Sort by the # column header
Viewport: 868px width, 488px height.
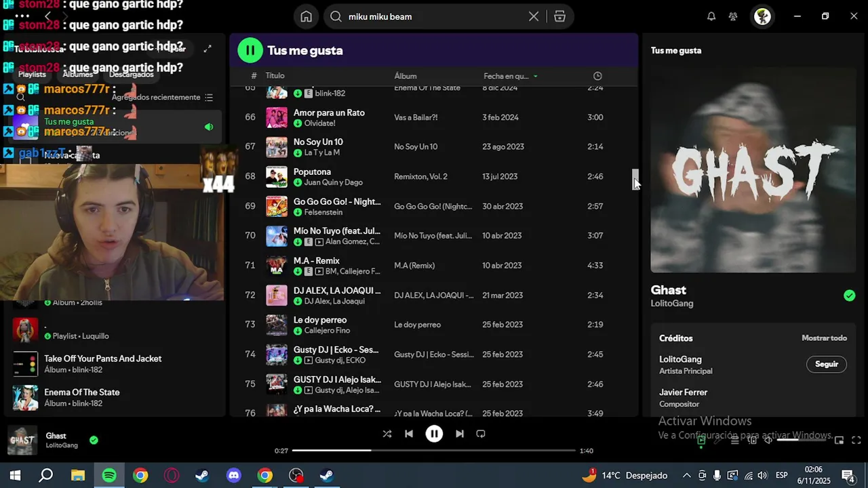pyautogui.click(x=254, y=76)
